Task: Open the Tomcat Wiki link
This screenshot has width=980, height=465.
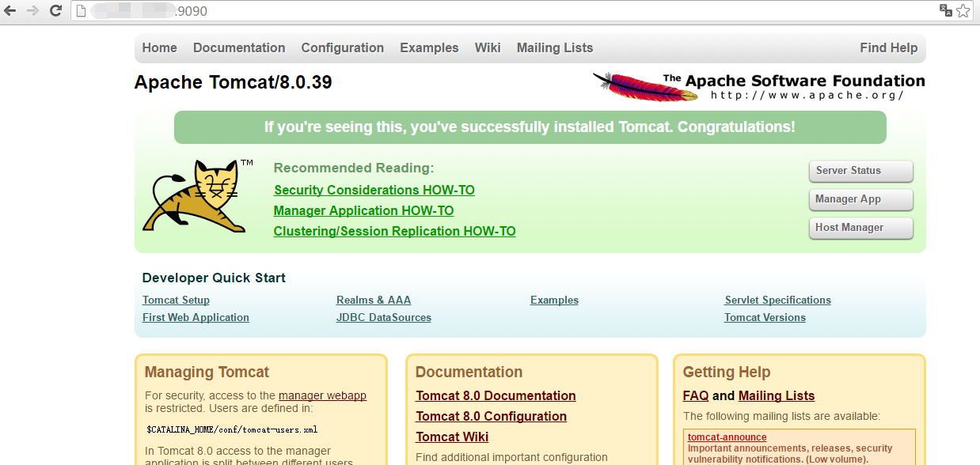Action: [452, 437]
